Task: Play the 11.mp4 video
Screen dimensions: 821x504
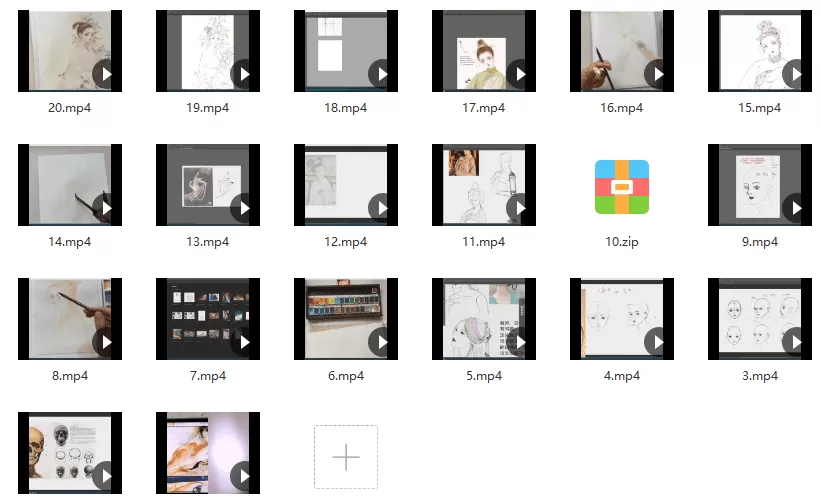Action: point(519,208)
